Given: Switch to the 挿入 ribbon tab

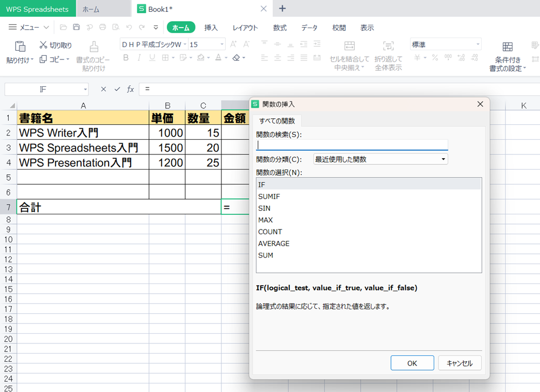Looking at the screenshot, I should pyautogui.click(x=211, y=28).
